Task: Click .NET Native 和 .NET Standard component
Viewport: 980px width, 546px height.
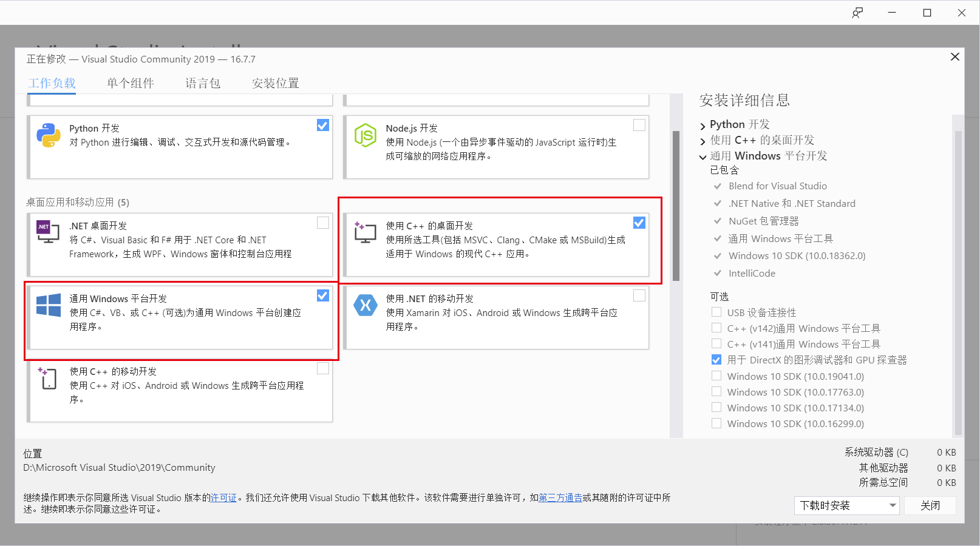Action: point(792,203)
